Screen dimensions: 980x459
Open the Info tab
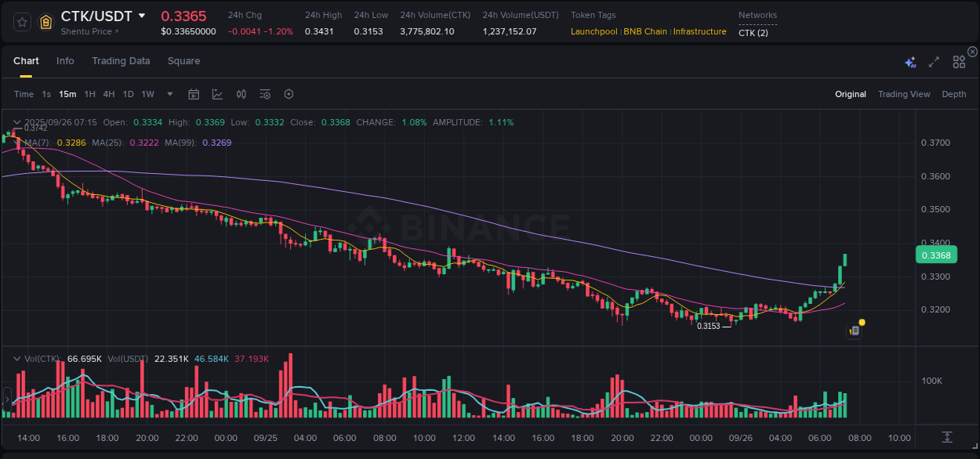65,61
